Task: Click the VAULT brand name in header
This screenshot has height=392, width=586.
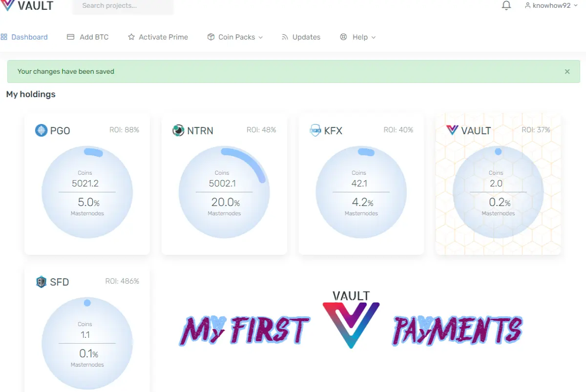Action: click(x=35, y=6)
